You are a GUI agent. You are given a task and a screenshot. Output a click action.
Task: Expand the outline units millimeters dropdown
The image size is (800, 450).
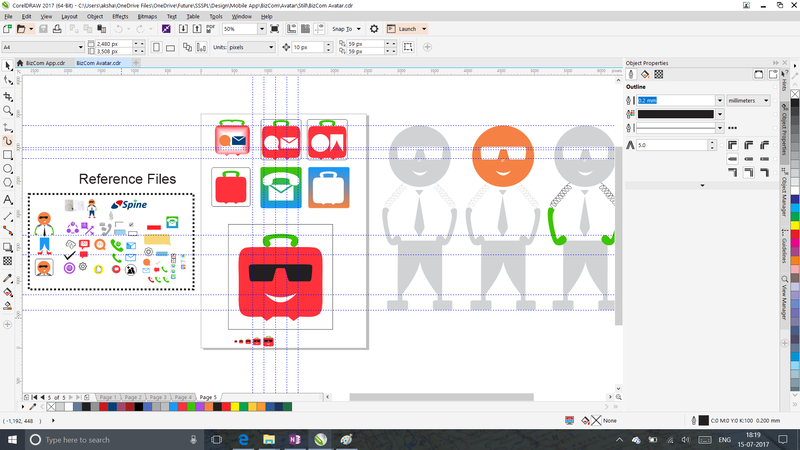pos(752,100)
